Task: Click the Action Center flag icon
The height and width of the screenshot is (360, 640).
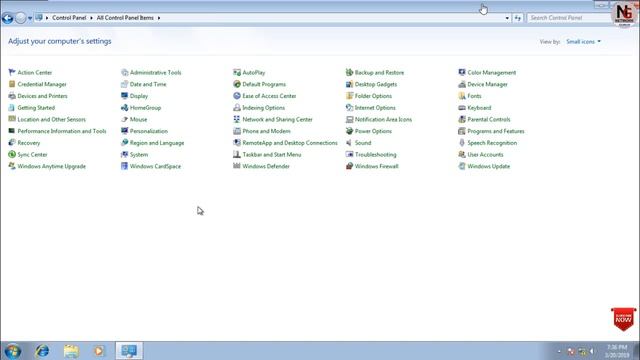Action: [12, 72]
